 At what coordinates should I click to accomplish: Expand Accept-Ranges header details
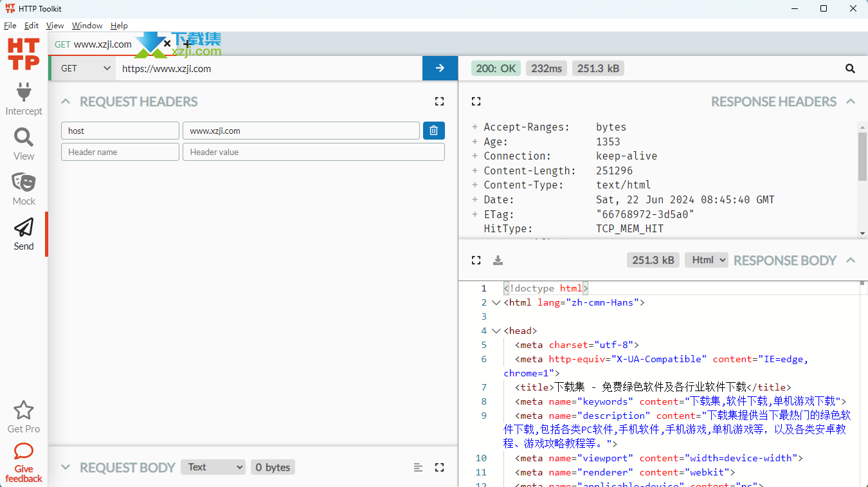point(475,127)
